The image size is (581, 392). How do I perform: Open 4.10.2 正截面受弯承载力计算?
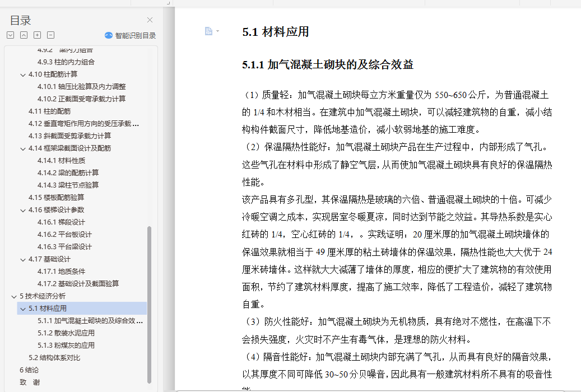[x=81, y=99]
